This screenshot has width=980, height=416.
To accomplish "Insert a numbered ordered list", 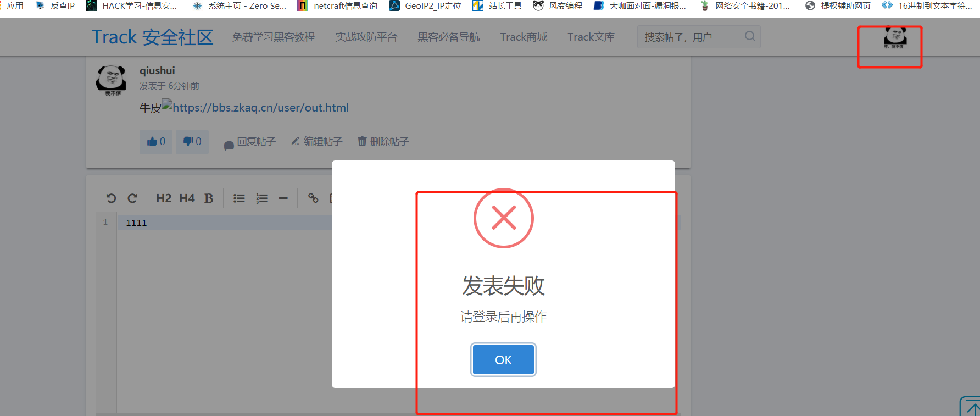I will click(261, 198).
